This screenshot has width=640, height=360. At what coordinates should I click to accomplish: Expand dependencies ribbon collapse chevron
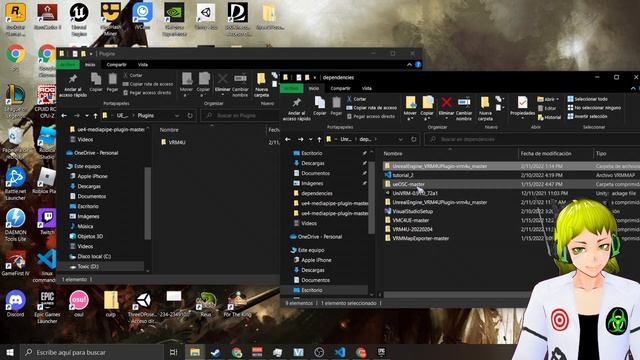pos(633,88)
